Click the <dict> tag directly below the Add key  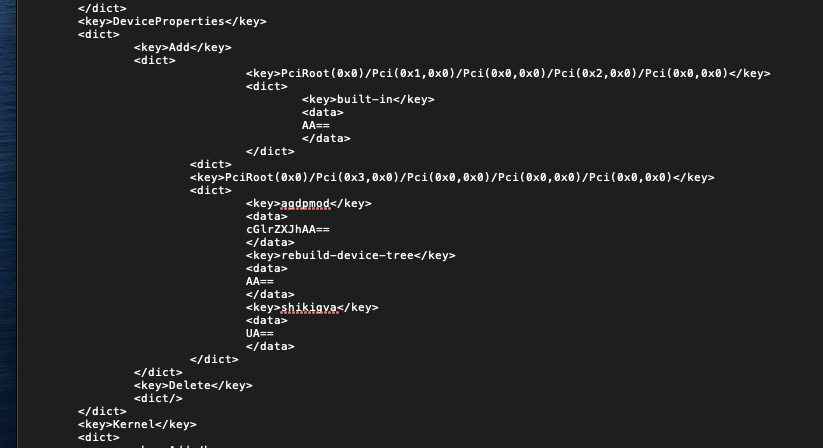[154, 60]
